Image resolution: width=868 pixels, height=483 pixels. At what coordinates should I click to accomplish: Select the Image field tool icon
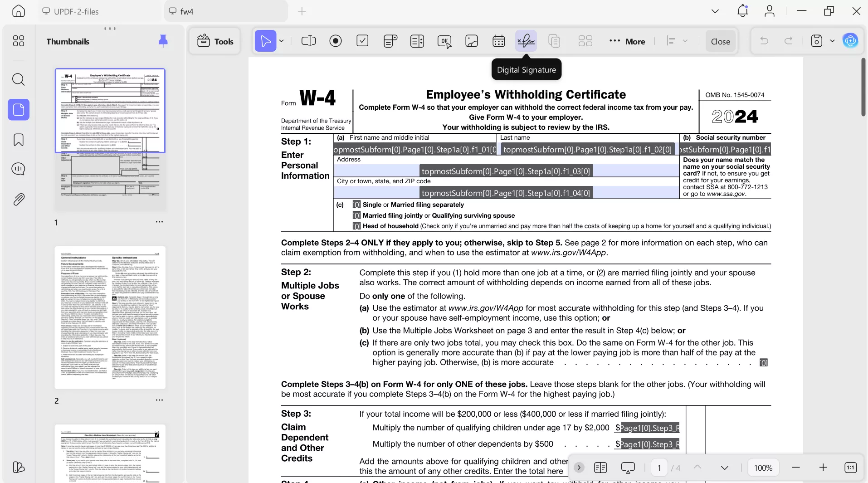[x=472, y=41]
